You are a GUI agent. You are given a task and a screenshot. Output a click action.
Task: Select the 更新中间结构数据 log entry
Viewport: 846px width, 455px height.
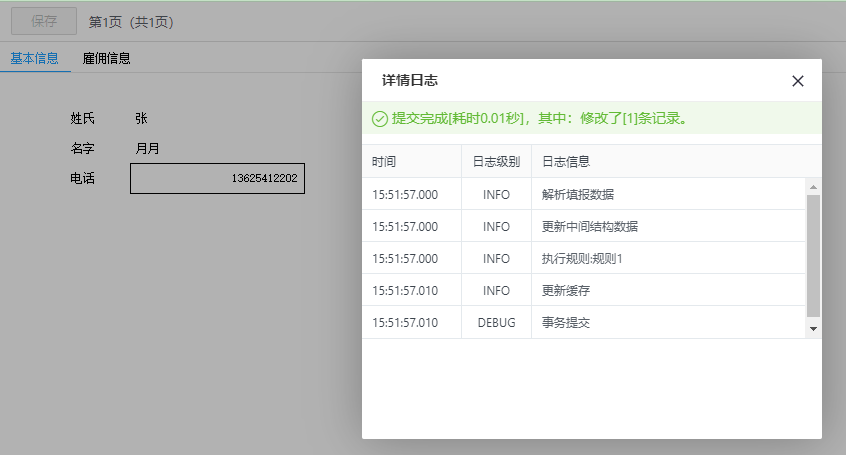point(590,226)
